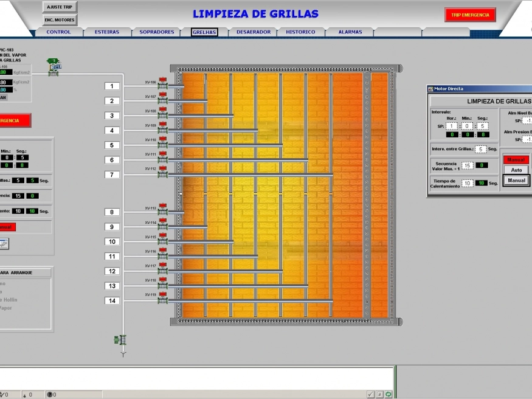The image size is (532, 399).
Task: Click the XV-119 valve icon
Action: (x=162, y=300)
